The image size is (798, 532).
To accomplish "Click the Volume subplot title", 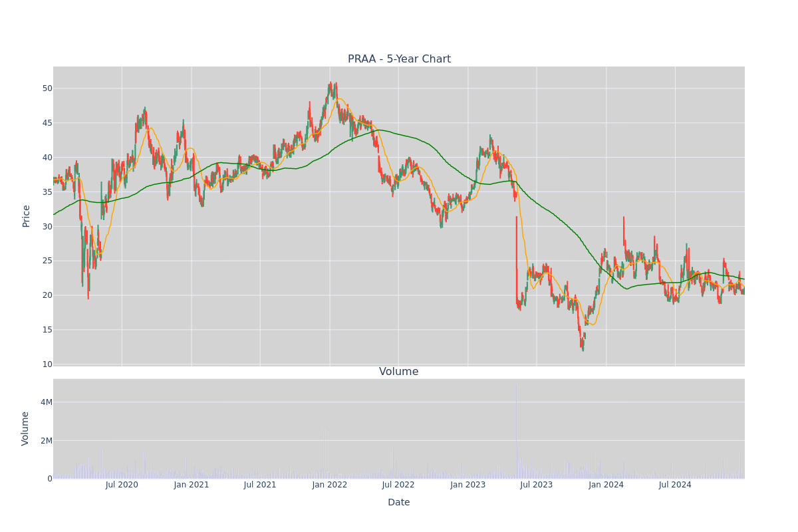I will pos(399,372).
